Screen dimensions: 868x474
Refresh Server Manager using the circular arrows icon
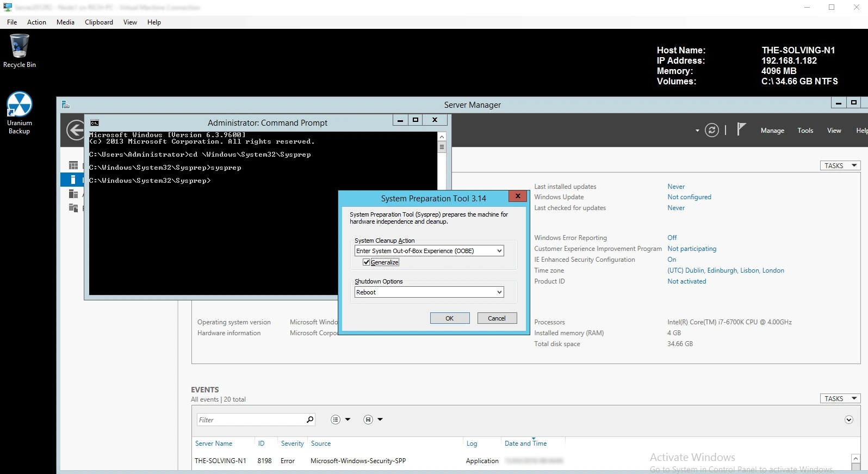coord(711,130)
